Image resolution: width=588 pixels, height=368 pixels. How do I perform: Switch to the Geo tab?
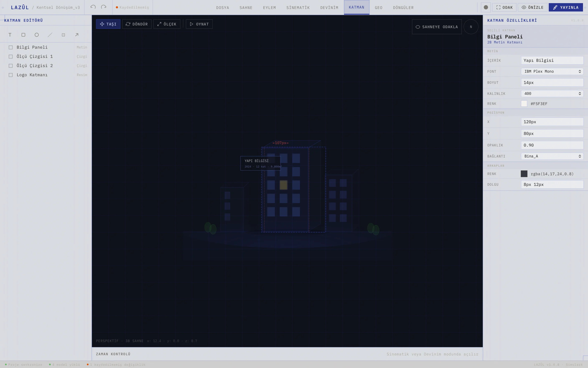pos(379,8)
